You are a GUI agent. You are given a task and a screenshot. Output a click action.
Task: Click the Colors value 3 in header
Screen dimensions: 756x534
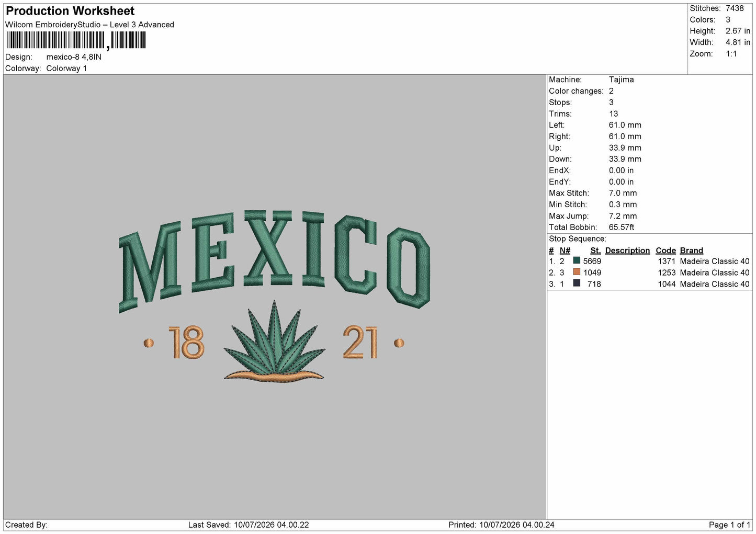pyautogui.click(x=728, y=20)
